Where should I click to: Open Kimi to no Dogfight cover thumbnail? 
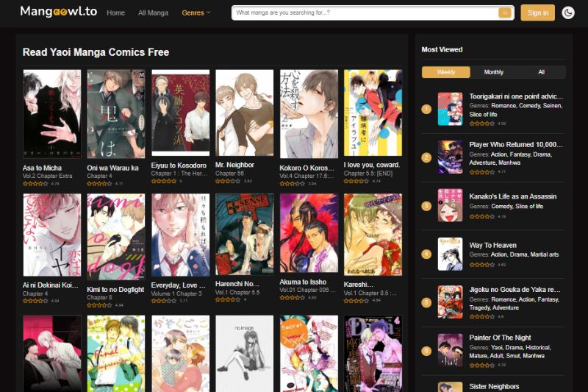click(116, 237)
